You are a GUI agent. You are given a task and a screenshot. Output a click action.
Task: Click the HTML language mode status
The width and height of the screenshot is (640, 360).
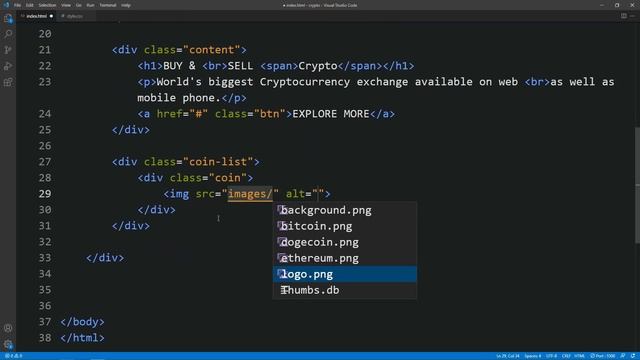pyautogui.click(x=580, y=356)
